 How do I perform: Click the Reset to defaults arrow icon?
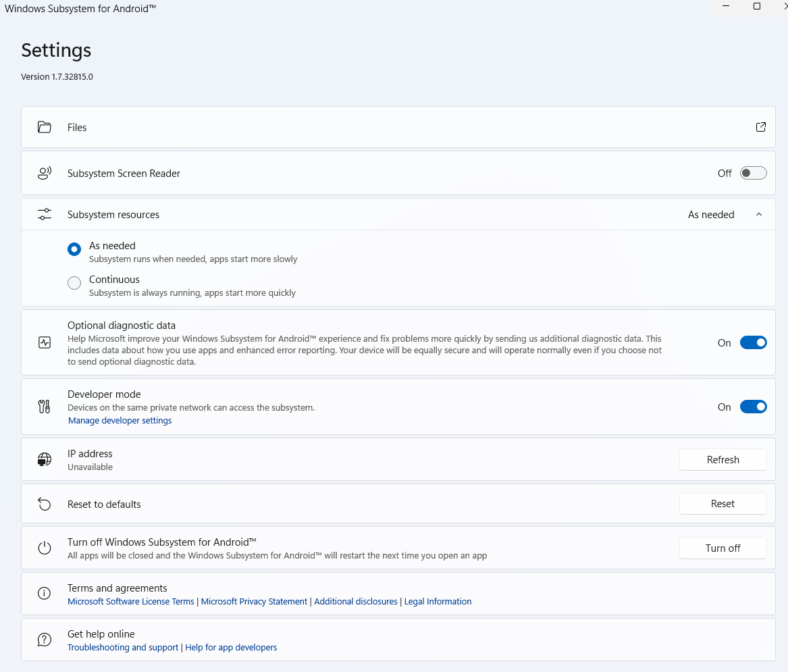click(x=44, y=504)
